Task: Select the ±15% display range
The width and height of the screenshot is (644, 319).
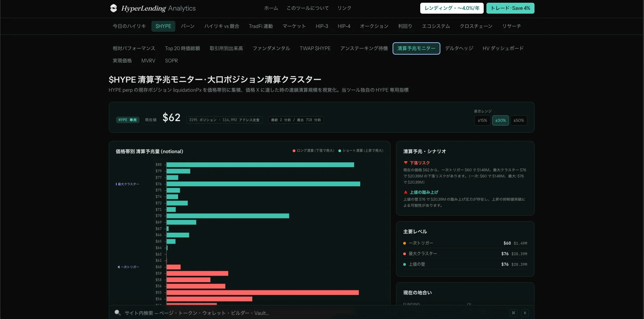Action: pos(482,120)
